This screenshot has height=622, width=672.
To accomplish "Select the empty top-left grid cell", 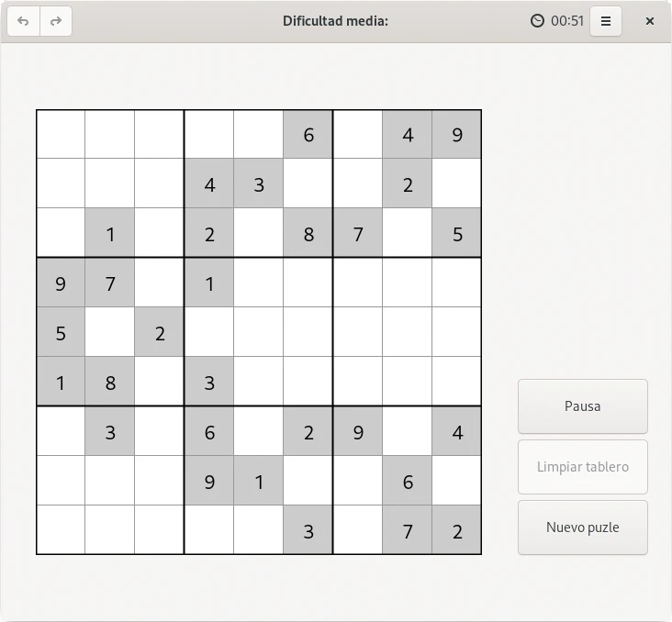I will tap(61, 135).
